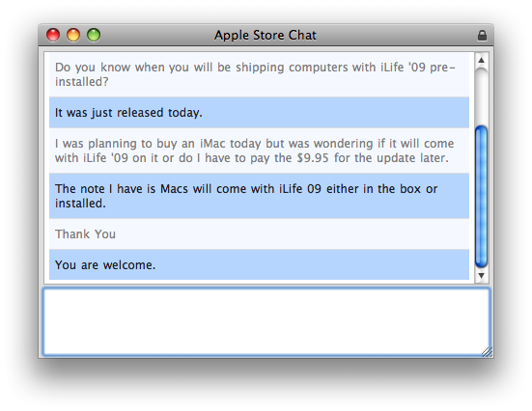
Task: Click "installed." at end of agent's note
Action: (80, 204)
